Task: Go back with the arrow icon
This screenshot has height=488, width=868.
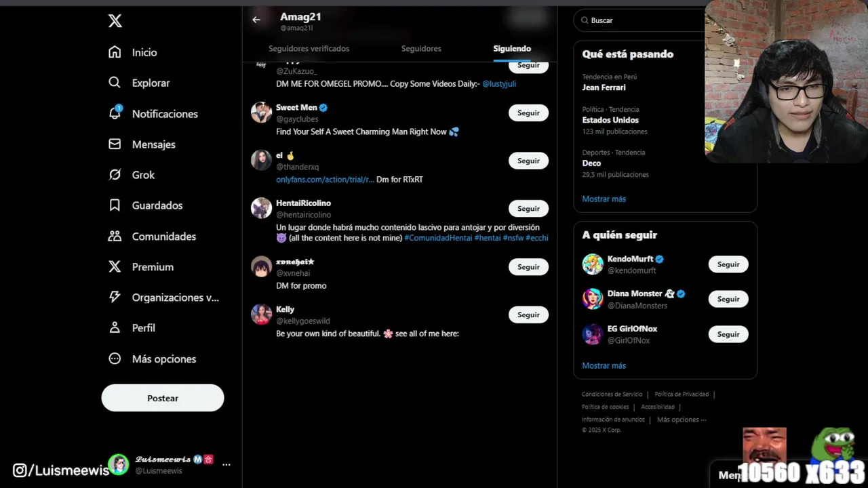Action: [x=256, y=20]
